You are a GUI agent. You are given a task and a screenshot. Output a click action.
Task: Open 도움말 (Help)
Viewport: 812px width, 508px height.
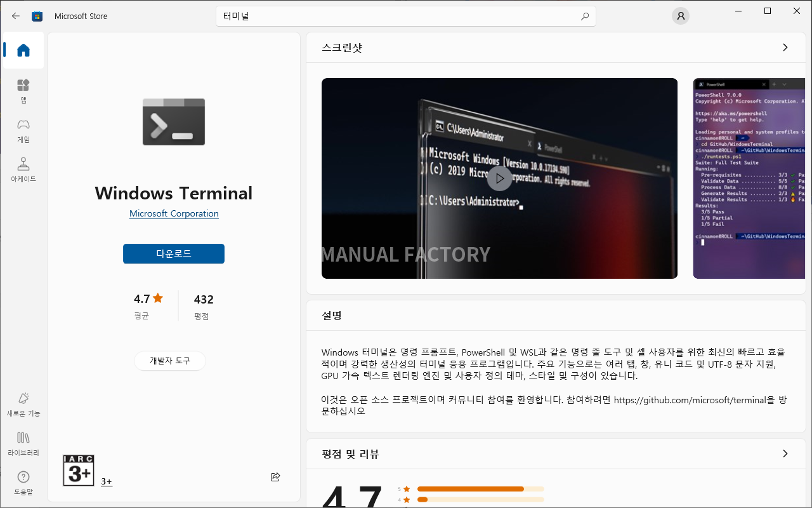[x=23, y=483]
